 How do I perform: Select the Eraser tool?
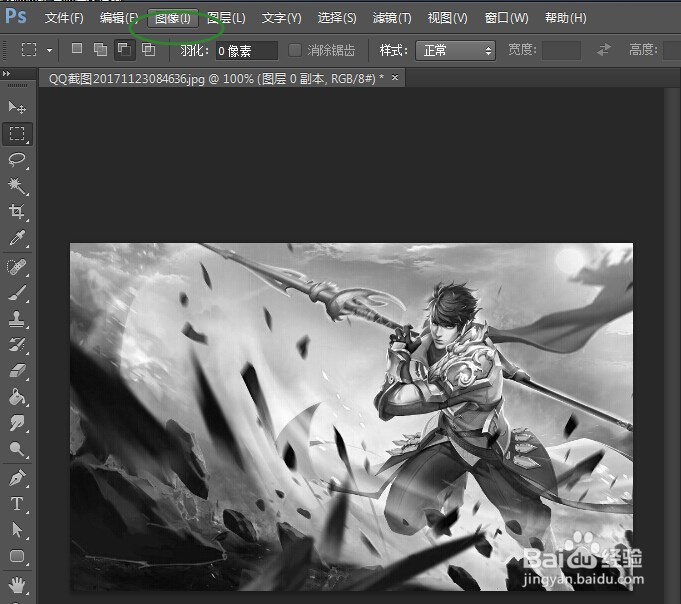coord(17,371)
